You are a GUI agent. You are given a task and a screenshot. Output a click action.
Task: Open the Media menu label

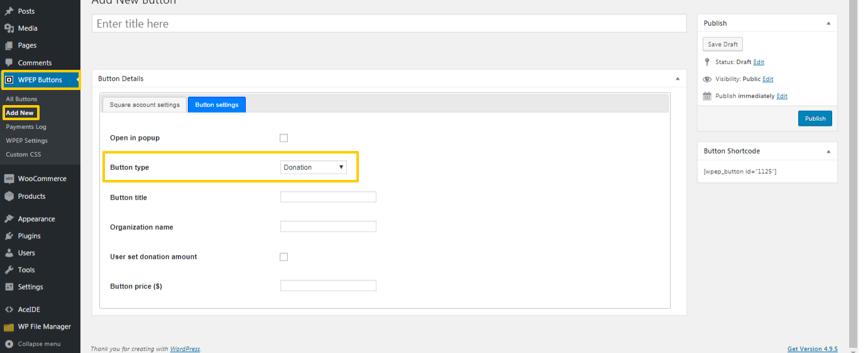[28, 28]
